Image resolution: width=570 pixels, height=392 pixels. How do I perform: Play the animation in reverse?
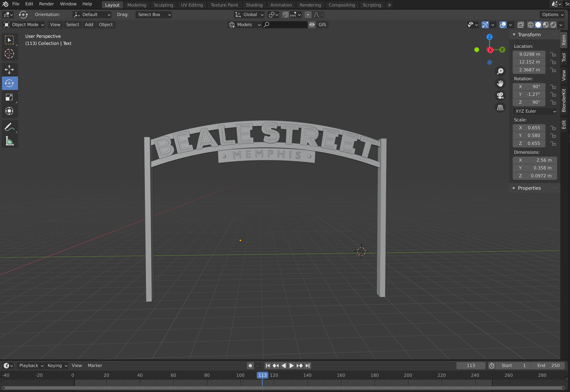[x=284, y=366]
